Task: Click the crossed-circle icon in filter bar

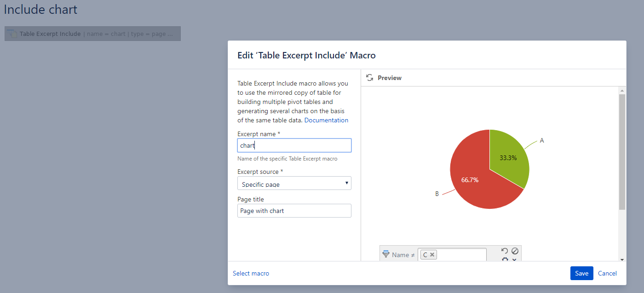Action: [515, 251]
